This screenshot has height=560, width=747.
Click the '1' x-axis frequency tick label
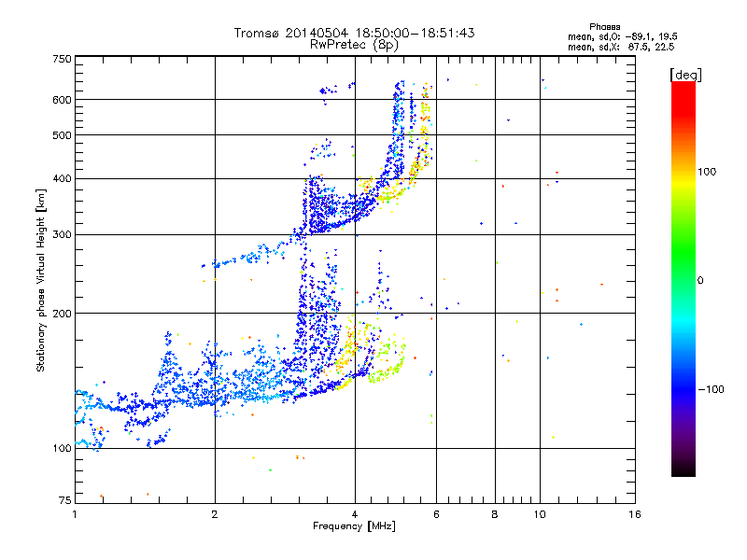click(75, 514)
